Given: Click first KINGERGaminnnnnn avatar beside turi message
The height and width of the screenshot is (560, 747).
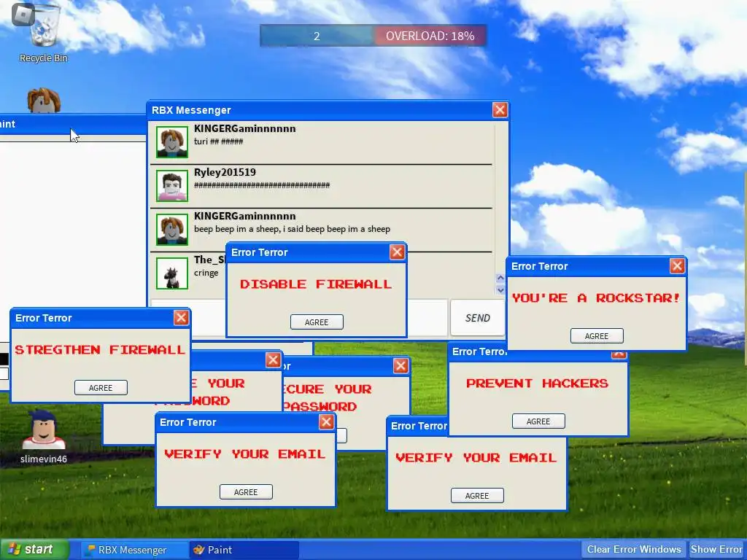Looking at the screenshot, I should click(172, 142).
